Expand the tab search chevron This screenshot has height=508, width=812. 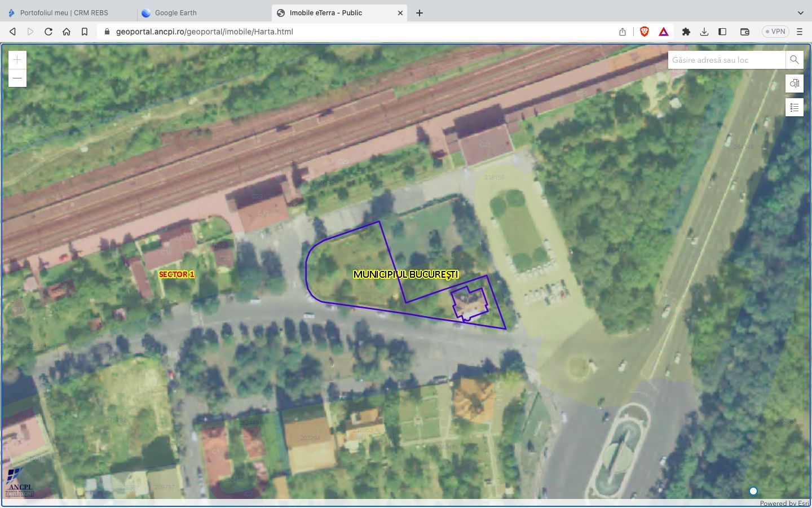coord(800,12)
